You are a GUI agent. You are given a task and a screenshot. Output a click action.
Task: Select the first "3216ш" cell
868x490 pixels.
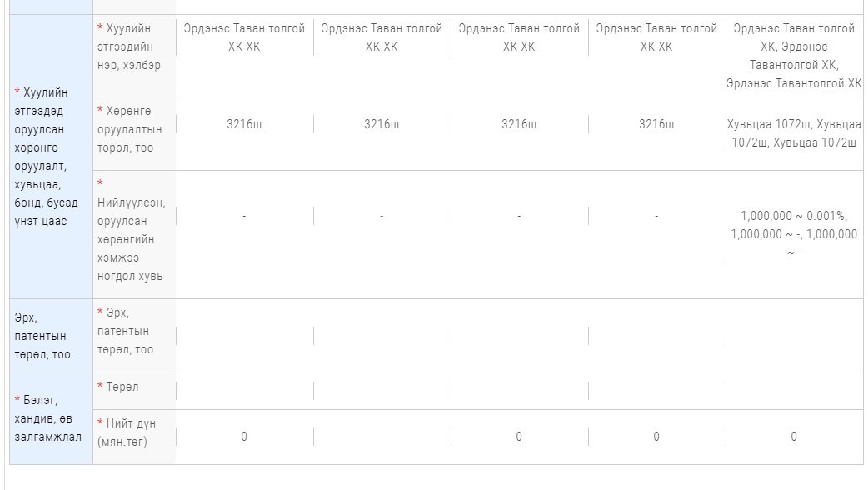[244, 124]
